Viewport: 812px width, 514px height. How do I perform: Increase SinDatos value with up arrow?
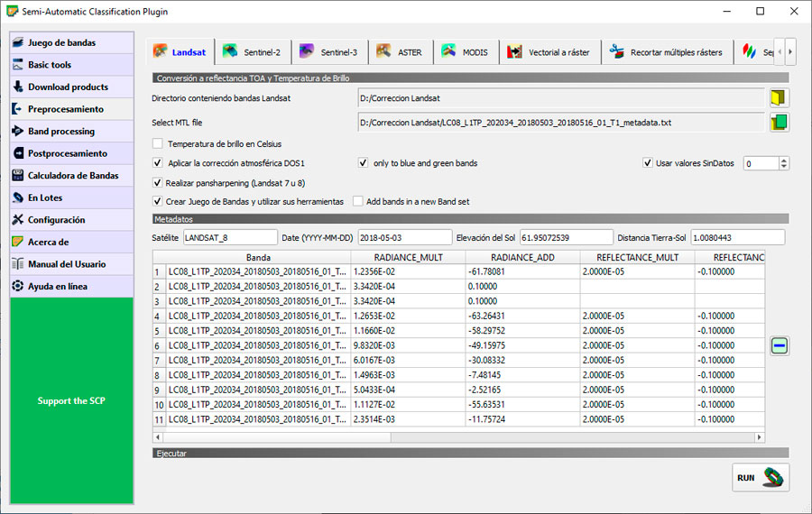pyautogui.click(x=783, y=160)
